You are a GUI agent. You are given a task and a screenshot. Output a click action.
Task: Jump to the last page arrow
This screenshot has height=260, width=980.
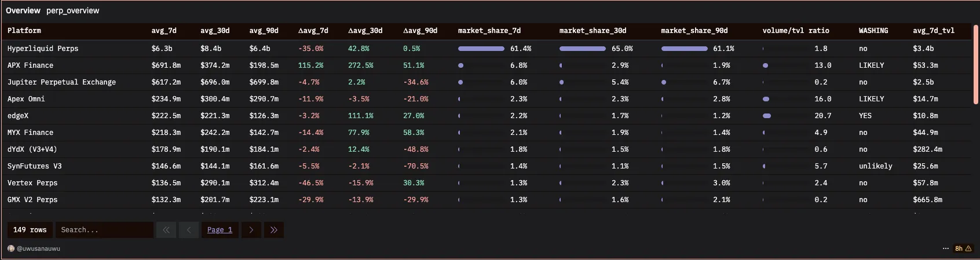click(x=273, y=230)
